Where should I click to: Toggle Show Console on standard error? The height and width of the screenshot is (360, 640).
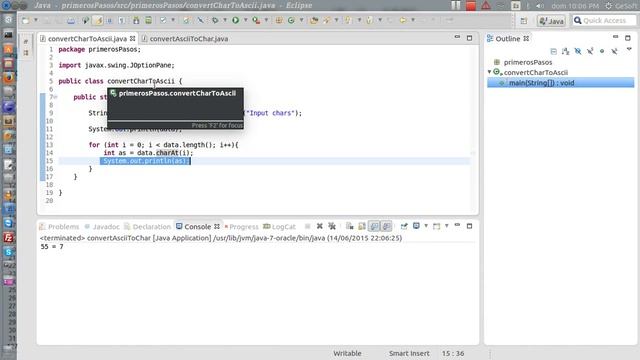[386, 226]
